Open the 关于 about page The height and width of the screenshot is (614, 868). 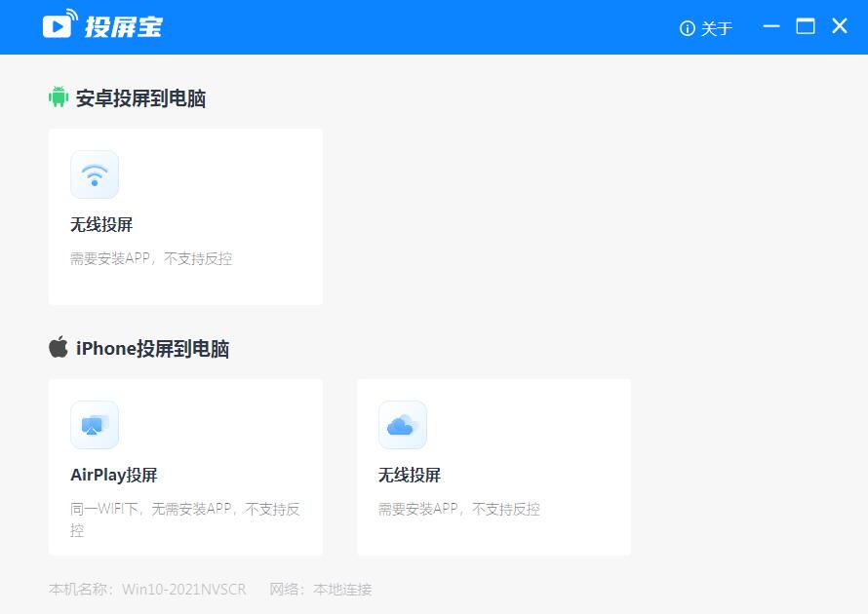pyautogui.click(x=715, y=28)
